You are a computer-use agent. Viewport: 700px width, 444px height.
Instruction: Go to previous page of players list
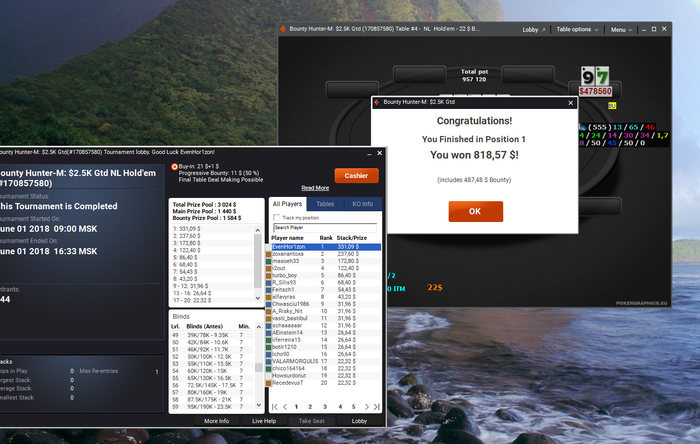pyautogui.click(x=285, y=407)
